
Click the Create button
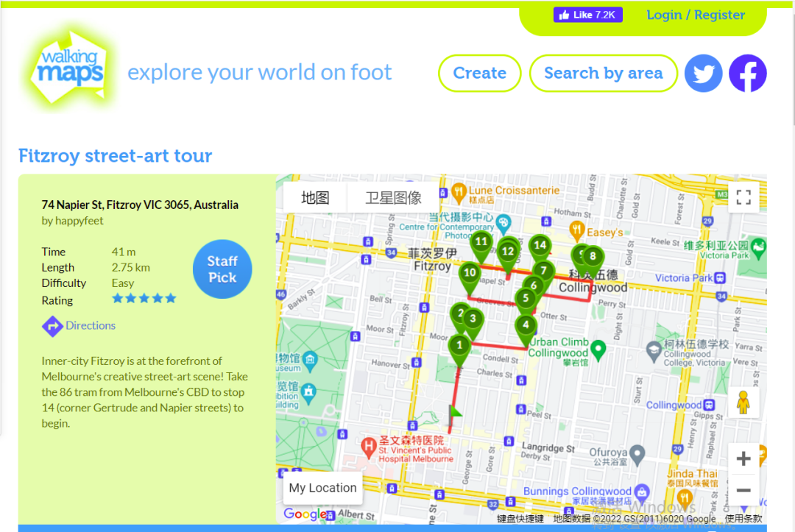[480, 74]
